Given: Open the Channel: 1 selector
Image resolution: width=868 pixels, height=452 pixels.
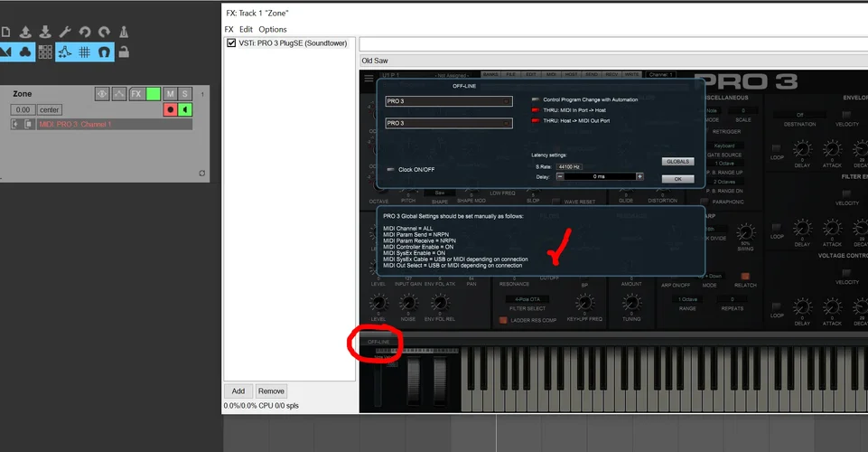Looking at the screenshot, I should click(660, 74).
